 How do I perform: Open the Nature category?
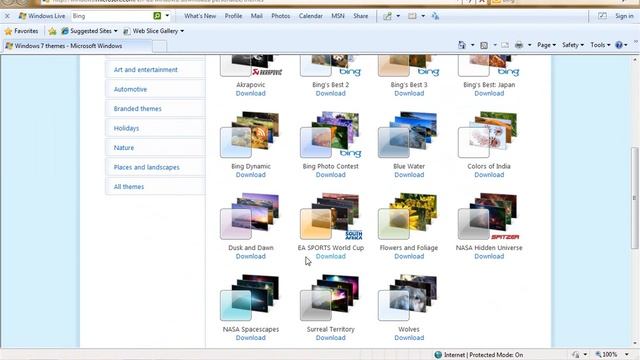[155, 148]
